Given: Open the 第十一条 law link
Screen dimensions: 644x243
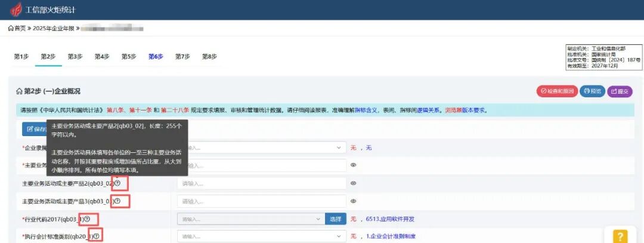Looking at the screenshot, I should pyautogui.click(x=140, y=110).
